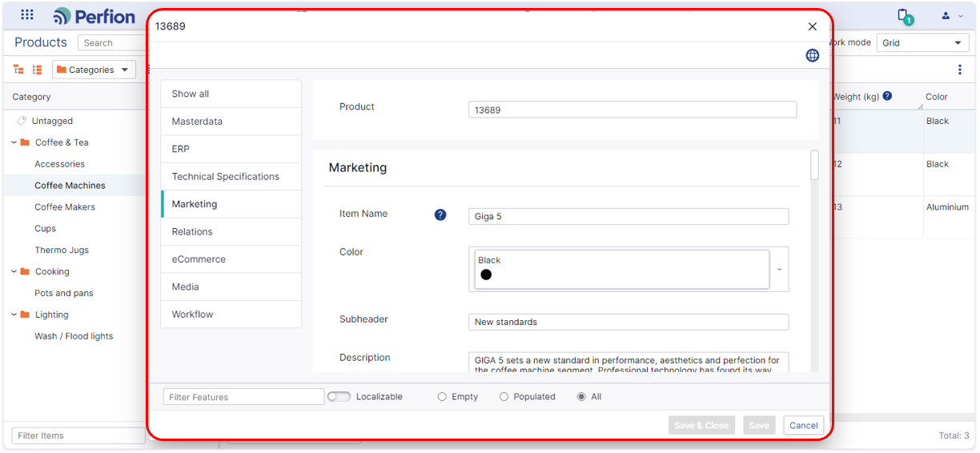Select the Masterdata section
Screen dimensions: 980x453
pos(231,122)
